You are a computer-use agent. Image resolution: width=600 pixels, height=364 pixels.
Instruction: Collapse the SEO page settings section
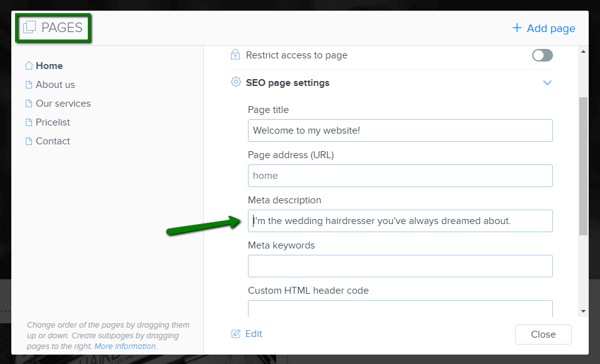[547, 82]
